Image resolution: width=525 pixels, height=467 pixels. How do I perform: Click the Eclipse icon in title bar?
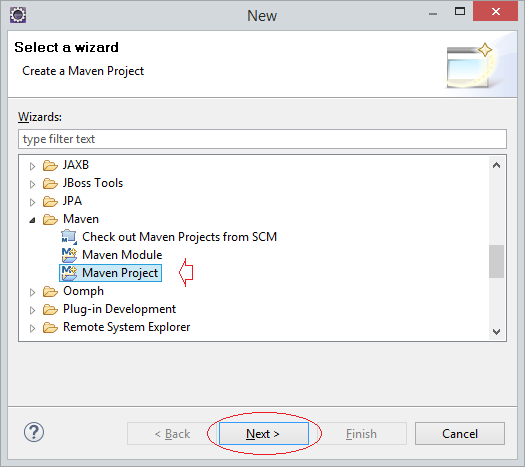coord(18,15)
